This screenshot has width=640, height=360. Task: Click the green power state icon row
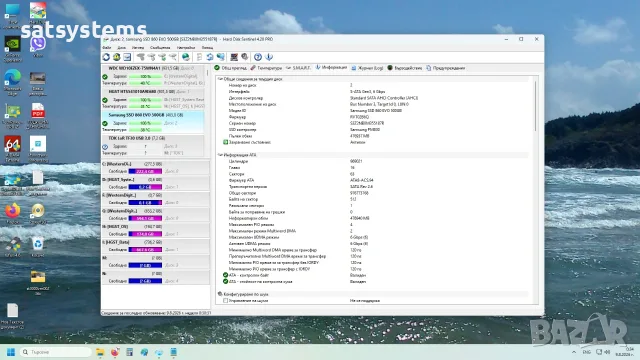coord(225,142)
